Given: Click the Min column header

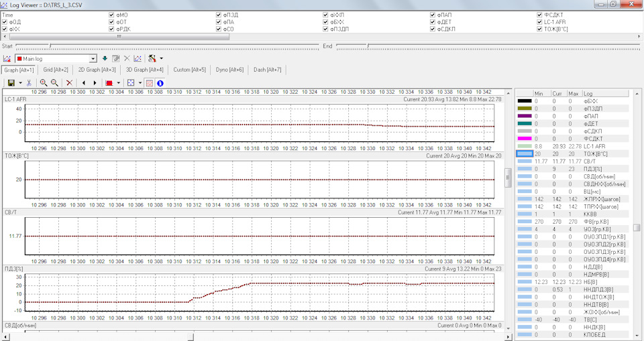Looking at the screenshot, I should point(541,94).
